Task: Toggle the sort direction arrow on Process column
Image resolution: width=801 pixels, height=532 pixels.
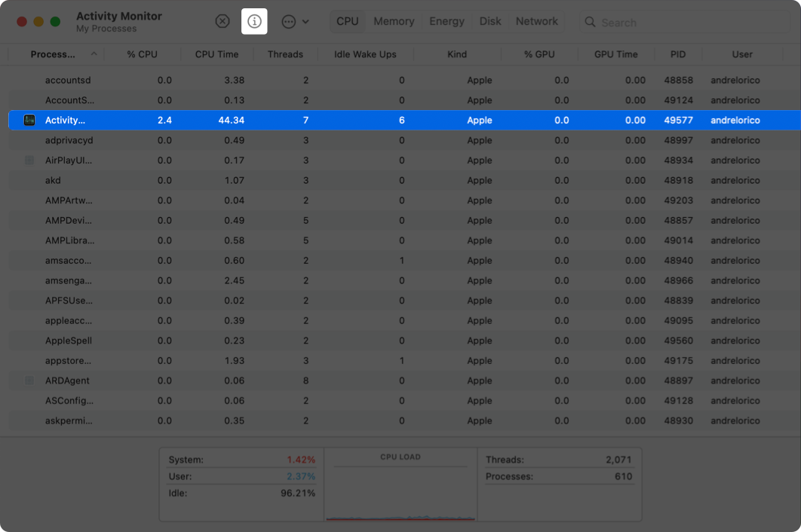Action: (x=94, y=54)
